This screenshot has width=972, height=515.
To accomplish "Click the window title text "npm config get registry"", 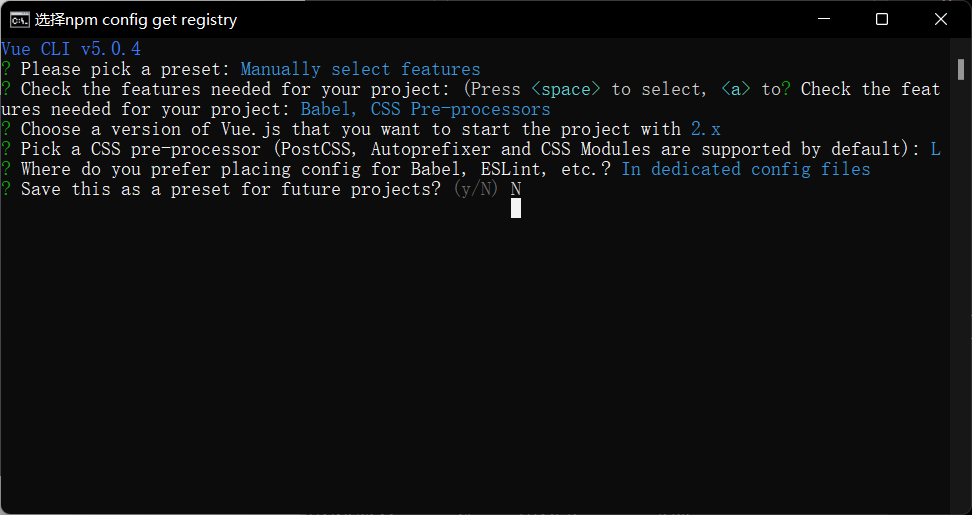I will click(136, 20).
